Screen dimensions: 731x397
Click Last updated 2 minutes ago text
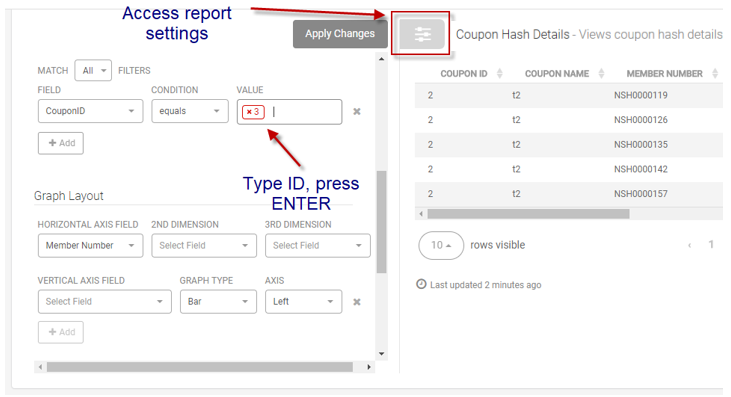click(x=485, y=285)
